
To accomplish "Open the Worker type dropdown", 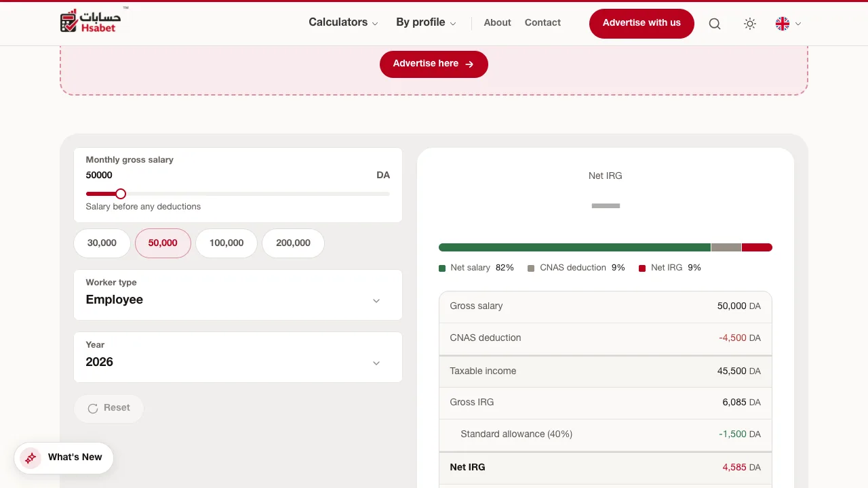I will (x=238, y=295).
